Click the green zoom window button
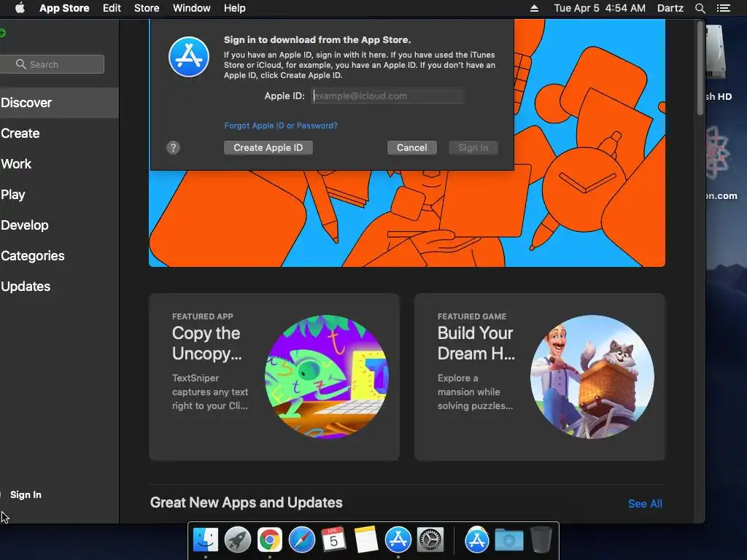This screenshot has width=747, height=560. tap(2, 33)
